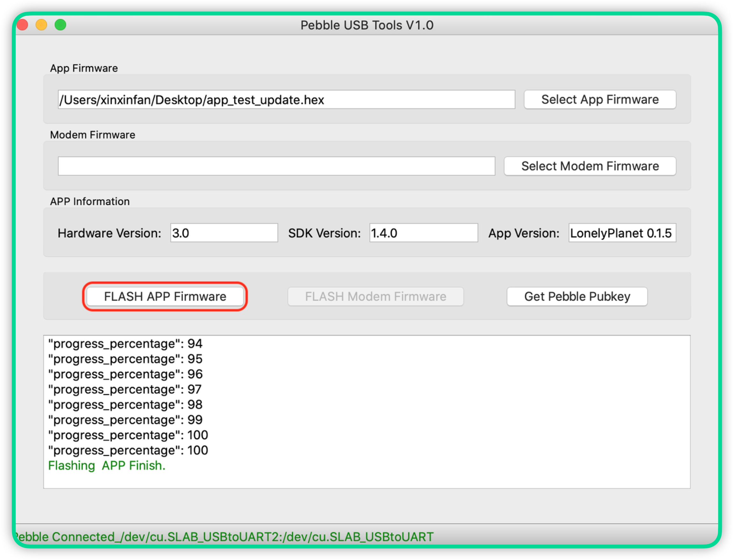This screenshot has height=560, width=734.
Task: Maximize window with the green button
Action: click(60, 25)
